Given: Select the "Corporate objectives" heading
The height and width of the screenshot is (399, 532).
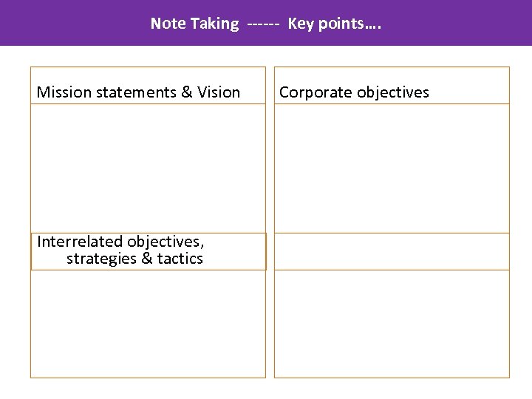Looking at the screenshot, I should [x=354, y=92].
